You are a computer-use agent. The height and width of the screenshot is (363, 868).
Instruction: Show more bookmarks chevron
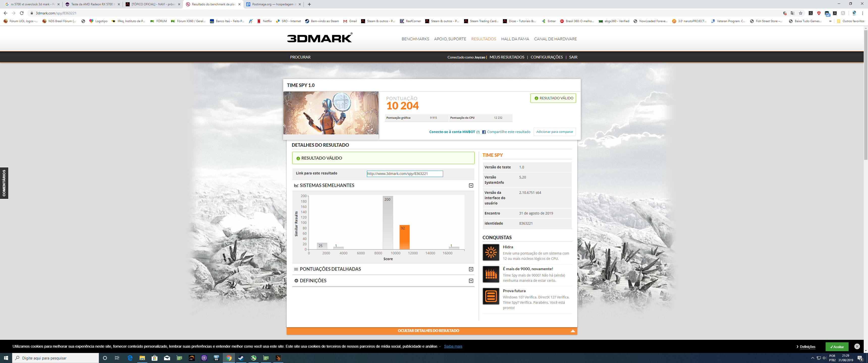point(830,21)
